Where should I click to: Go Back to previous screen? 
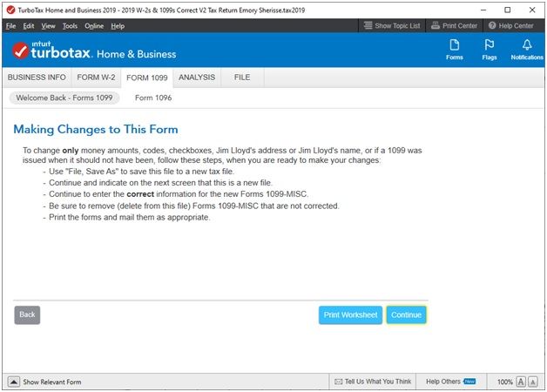click(x=27, y=314)
